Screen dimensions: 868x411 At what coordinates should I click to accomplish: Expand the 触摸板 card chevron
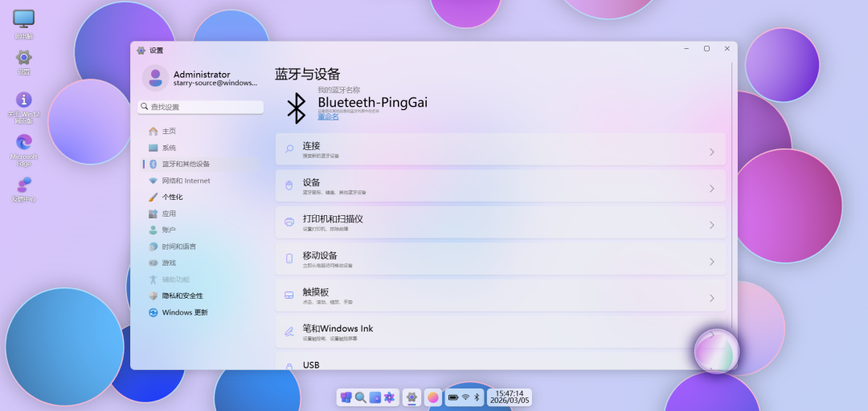(712, 298)
